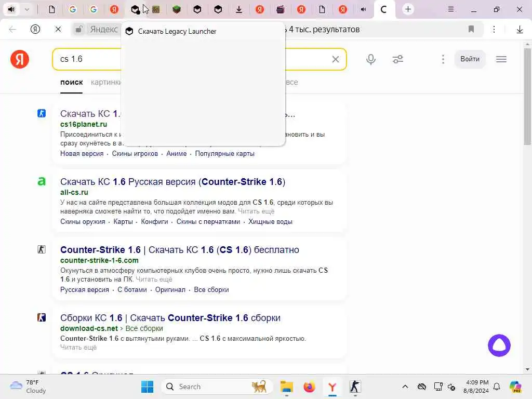Visit the all-cs.ru domain link

[74, 192]
